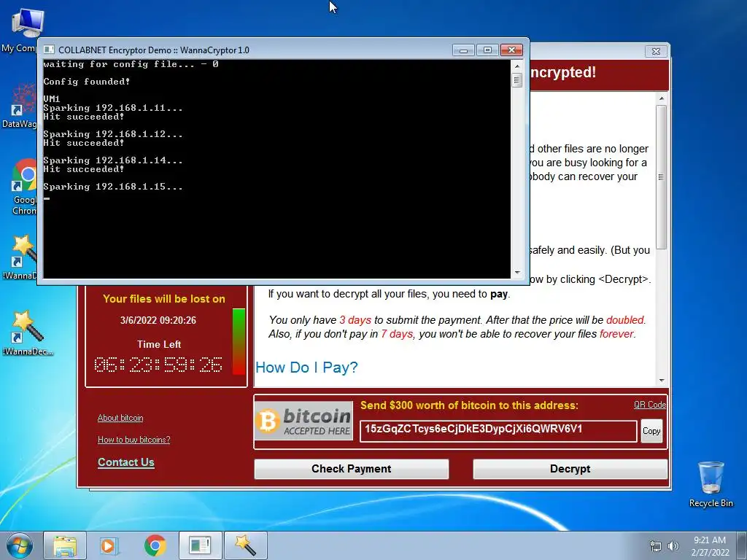Click the console scrollbar thumb

point(517,80)
